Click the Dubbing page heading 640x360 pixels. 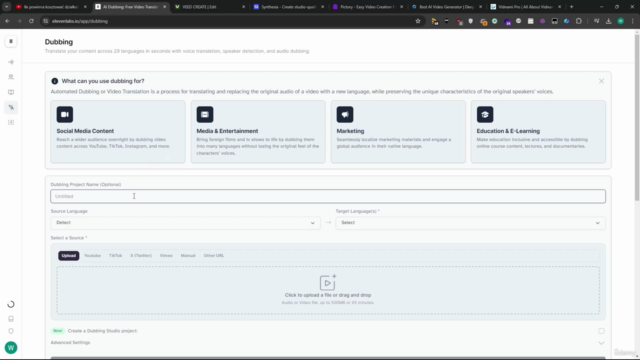[x=59, y=42]
